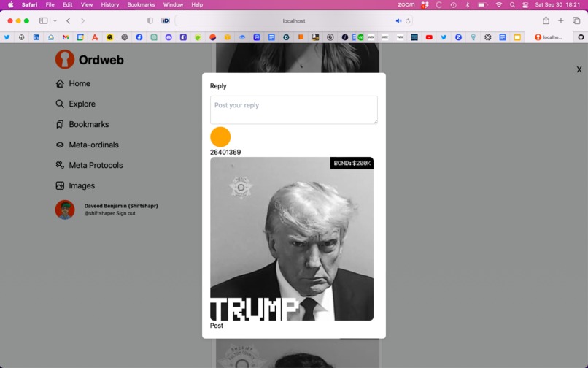Click the battery status icon
588x368 pixels.
click(x=483, y=5)
